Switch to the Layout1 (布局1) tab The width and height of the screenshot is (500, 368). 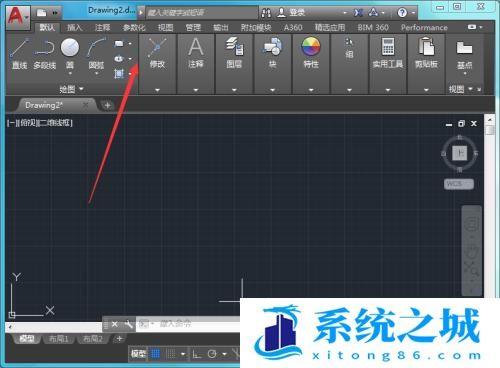click(x=59, y=339)
